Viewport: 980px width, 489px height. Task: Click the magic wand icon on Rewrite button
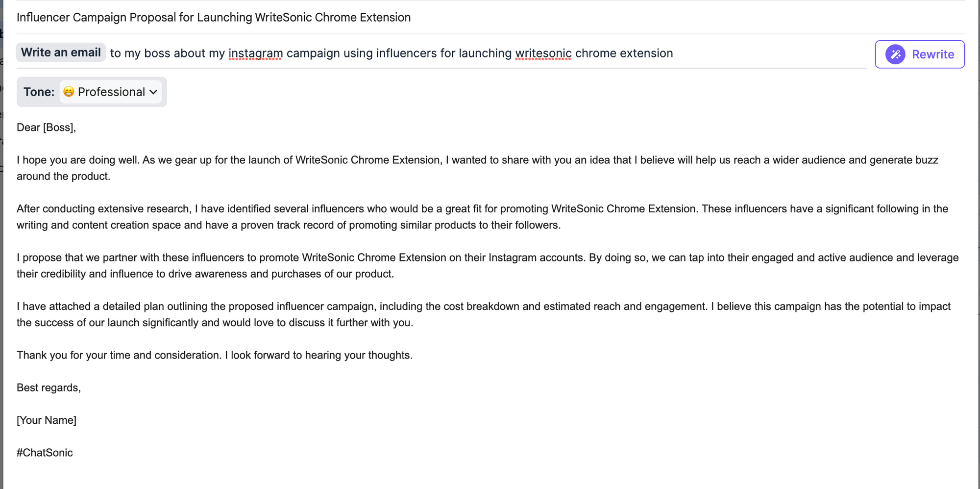pyautogui.click(x=895, y=54)
